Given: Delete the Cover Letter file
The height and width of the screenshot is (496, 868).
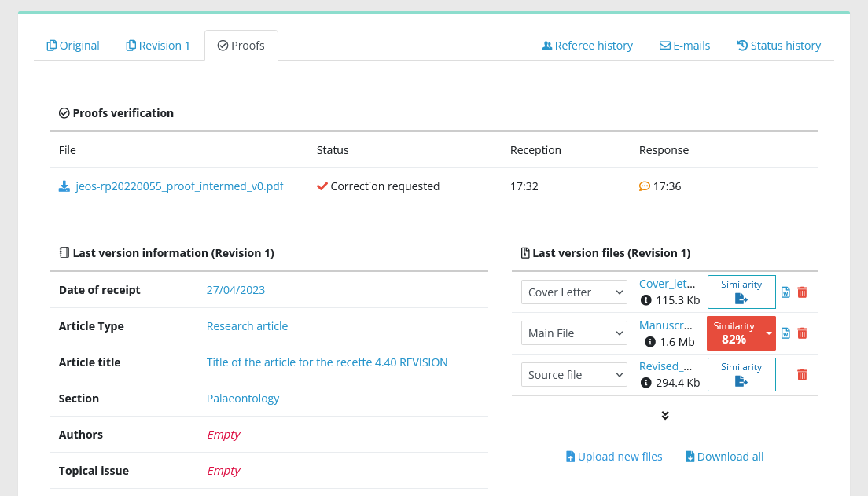Looking at the screenshot, I should click(x=802, y=292).
